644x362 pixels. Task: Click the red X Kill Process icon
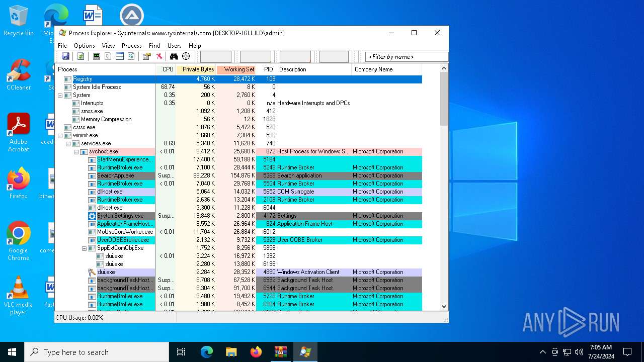click(159, 56)
